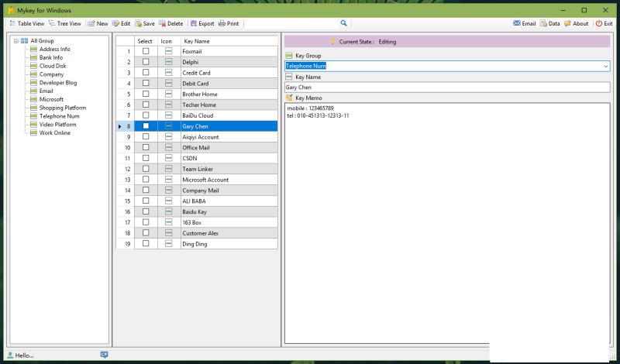The width and height of the screenshot is (620, 364).
Task: Check the Credit Card row checkbox
Action: (146, 73)
